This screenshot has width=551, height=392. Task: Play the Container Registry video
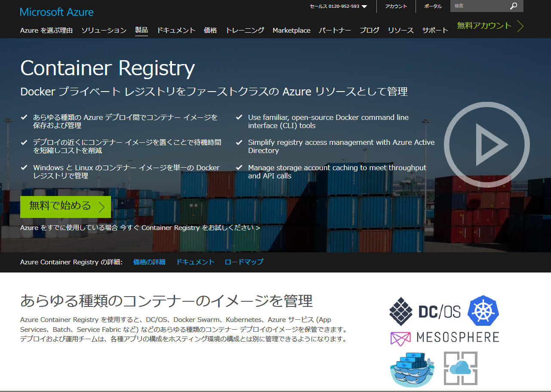click(x=486, y=144)
